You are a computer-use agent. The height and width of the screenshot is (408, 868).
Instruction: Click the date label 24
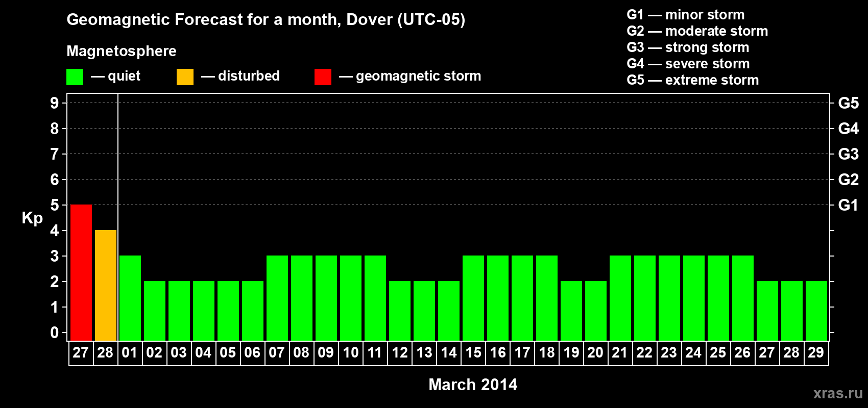(694, 353)
